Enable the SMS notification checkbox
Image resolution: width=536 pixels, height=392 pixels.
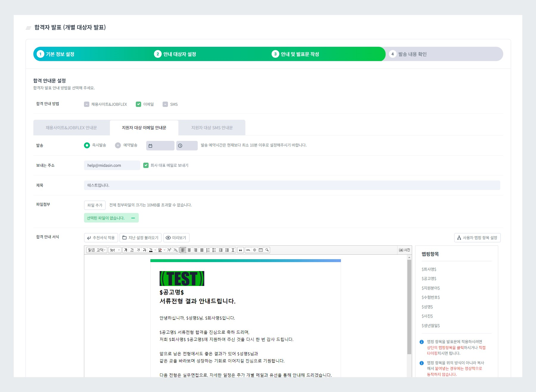[165, 104]
